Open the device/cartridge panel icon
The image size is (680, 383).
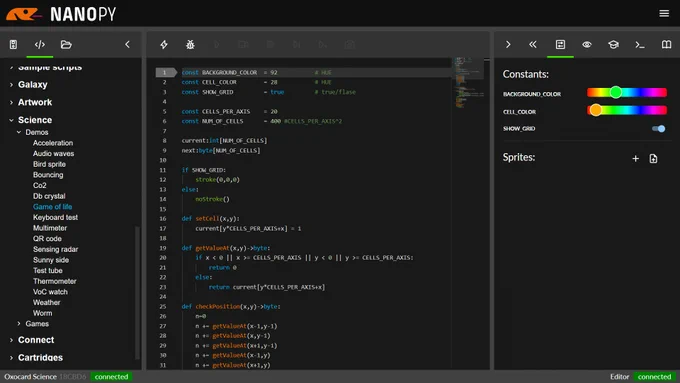[x=13, y=44]
